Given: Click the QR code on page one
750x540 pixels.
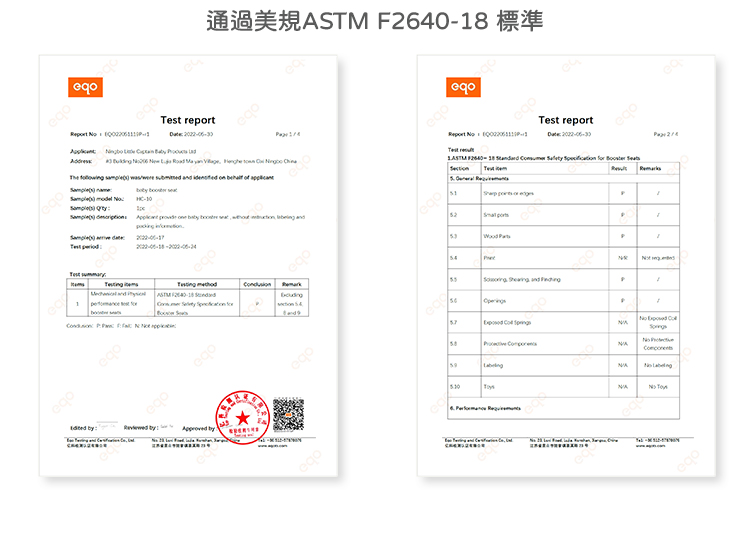Looking at the screenshot, I should (x=288, y=413).
